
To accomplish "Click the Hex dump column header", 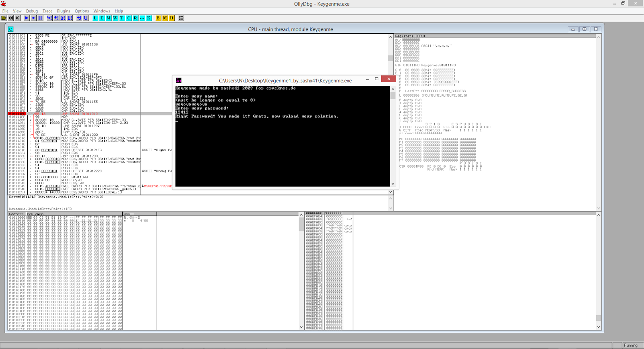I will pyautogui.click(x=74, y=214).
